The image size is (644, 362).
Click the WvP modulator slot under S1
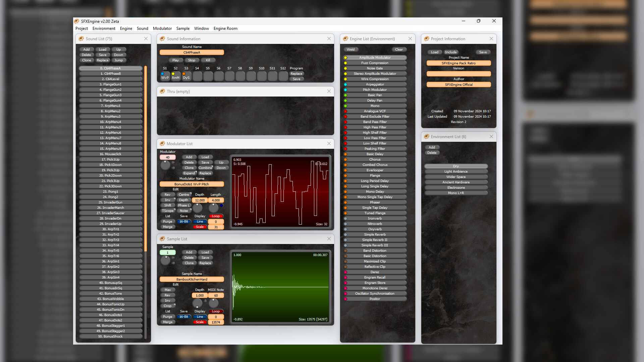click(165, 76)
